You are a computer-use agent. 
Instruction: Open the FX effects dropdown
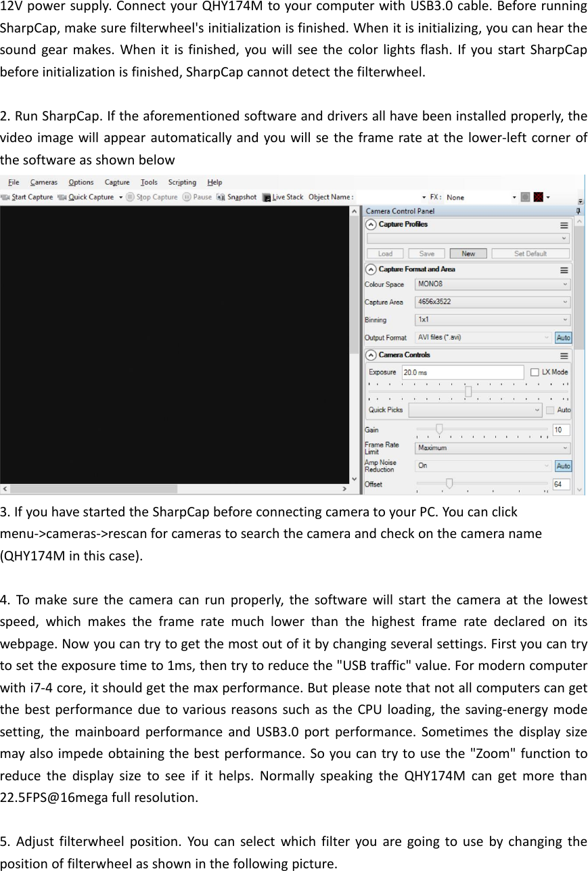(481, 198)
